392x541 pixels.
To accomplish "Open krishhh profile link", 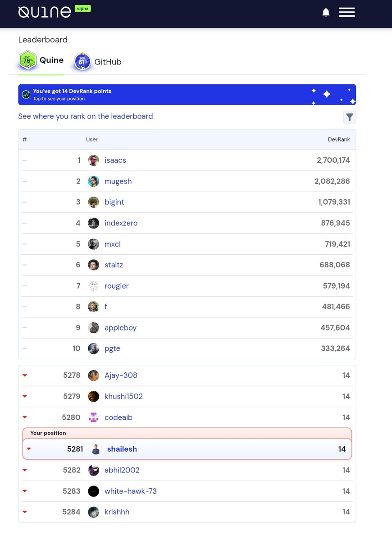I will pyautogui.click(x=117, y=512).
